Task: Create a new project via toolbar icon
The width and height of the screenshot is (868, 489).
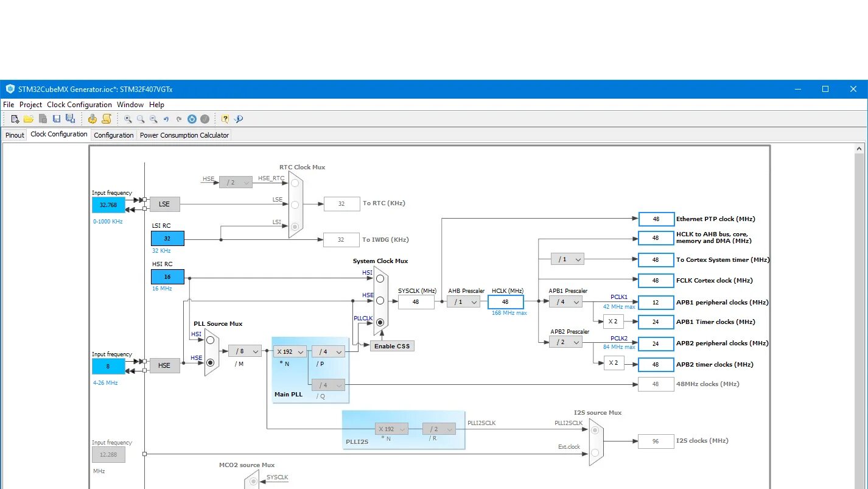Action: [15, 119]
